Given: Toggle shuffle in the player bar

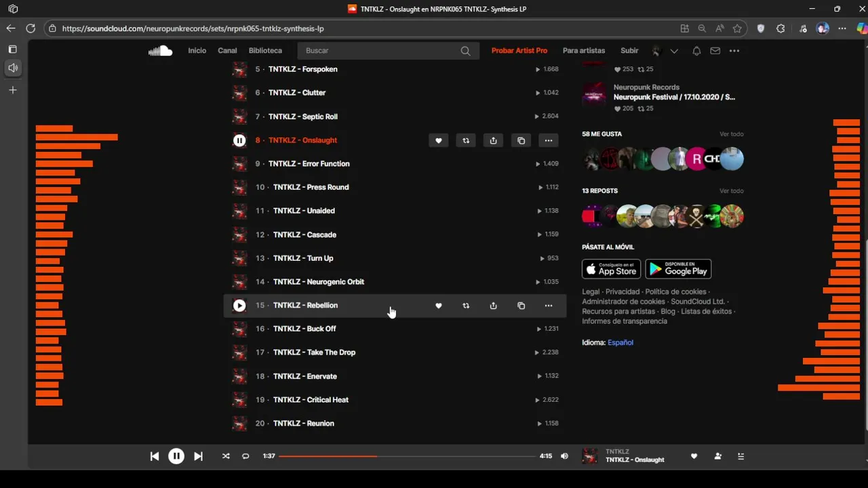Looking at the screenshot, I should click(226, 456).
